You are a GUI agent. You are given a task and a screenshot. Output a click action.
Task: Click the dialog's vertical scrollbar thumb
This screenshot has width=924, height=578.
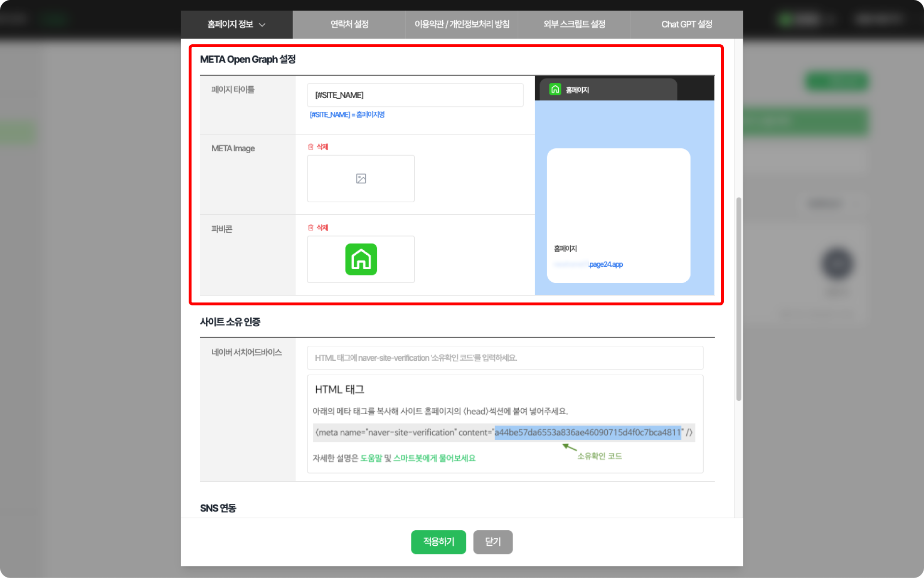pos(738,299)
